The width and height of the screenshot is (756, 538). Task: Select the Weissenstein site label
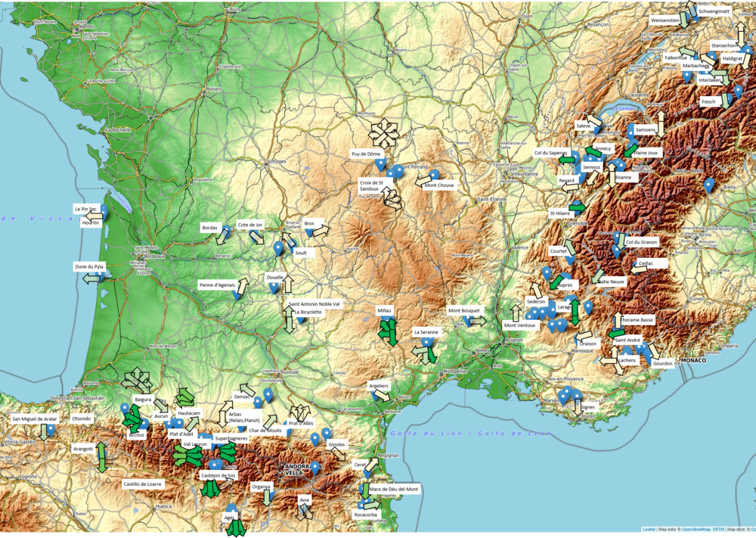(x=665, y=20)
